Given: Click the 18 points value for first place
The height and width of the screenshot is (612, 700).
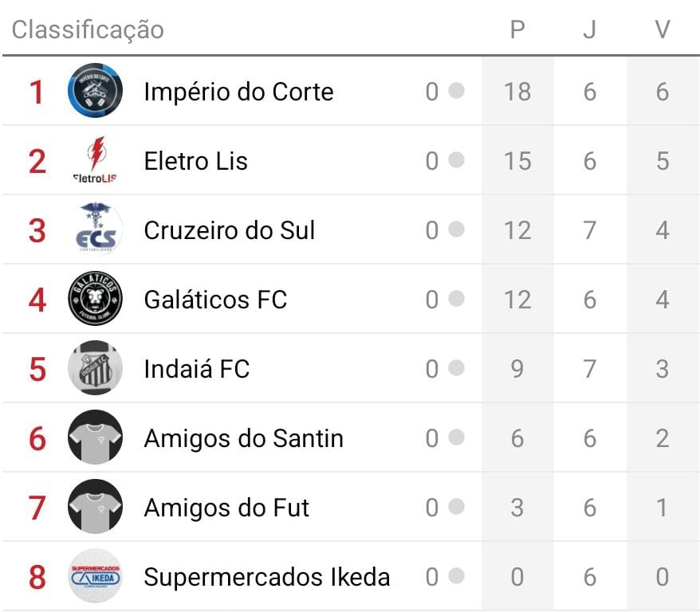Looking at the screenshot, I should pyautogui.click(x=517, y=92).
